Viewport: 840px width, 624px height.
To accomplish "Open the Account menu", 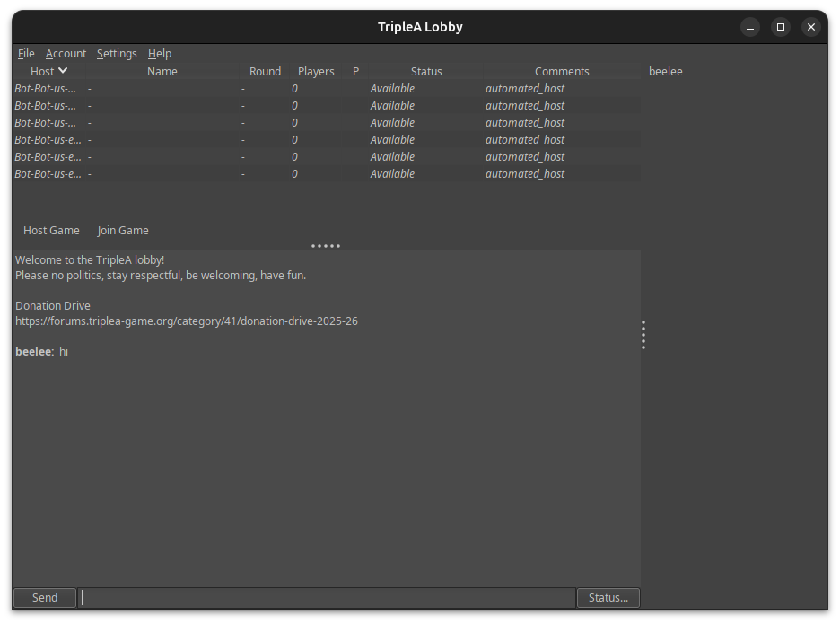I will (x=66, y=54).
